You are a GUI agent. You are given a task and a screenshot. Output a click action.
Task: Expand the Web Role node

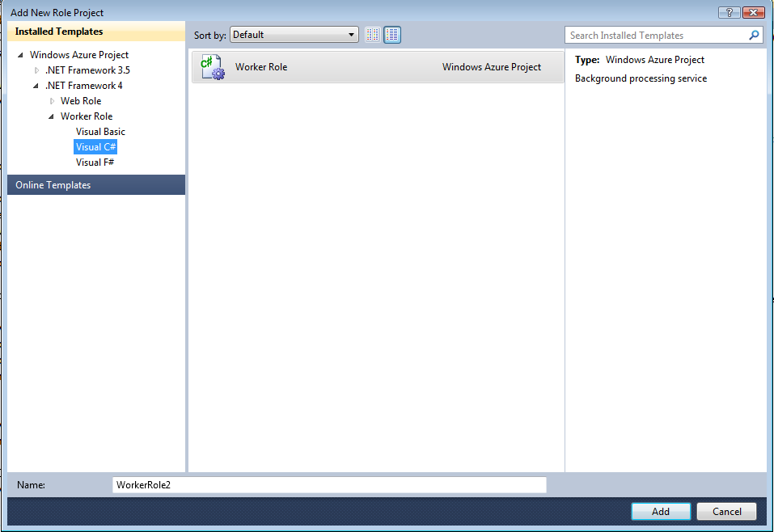click(52, 101)
